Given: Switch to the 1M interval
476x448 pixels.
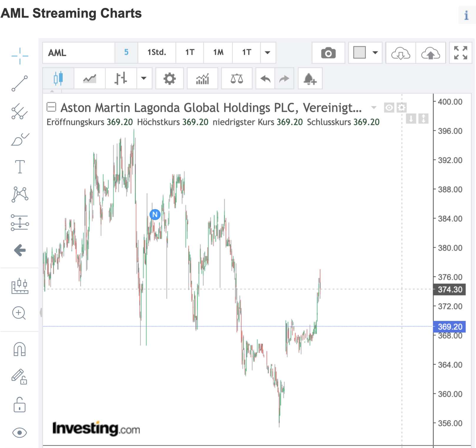Looking at the screenshot, I should 218,53.
